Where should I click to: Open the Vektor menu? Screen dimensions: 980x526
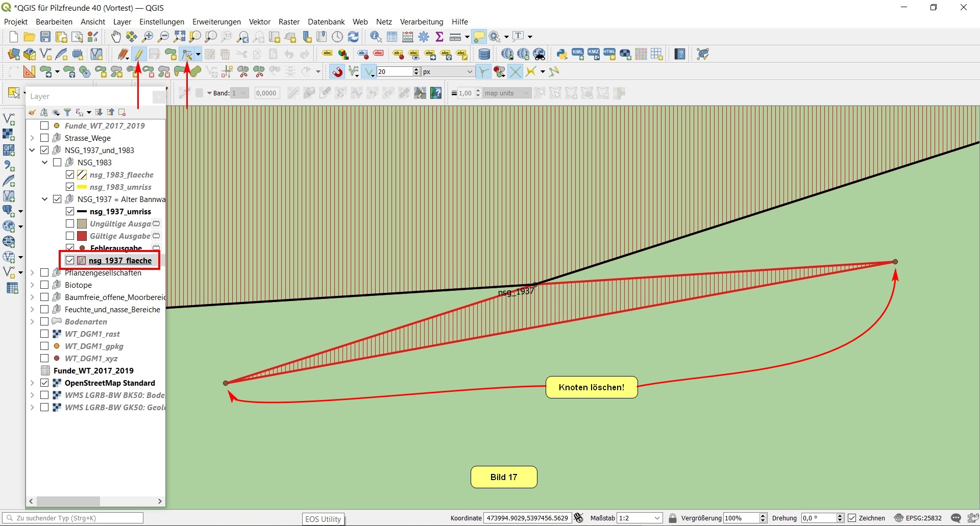click(259, 22)
